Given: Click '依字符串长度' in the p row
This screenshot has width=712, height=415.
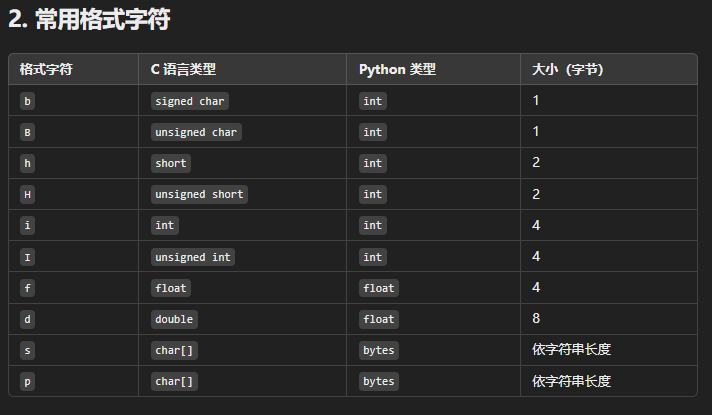Looking at the screenshot, I should 571,381.
